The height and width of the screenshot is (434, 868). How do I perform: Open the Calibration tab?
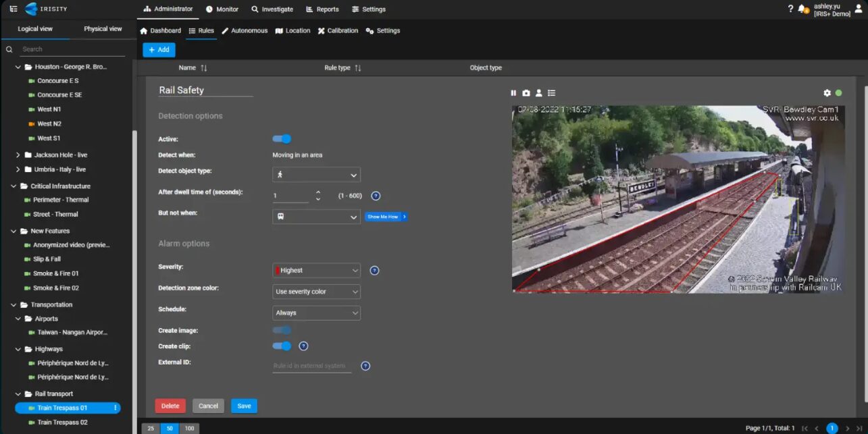338,31
